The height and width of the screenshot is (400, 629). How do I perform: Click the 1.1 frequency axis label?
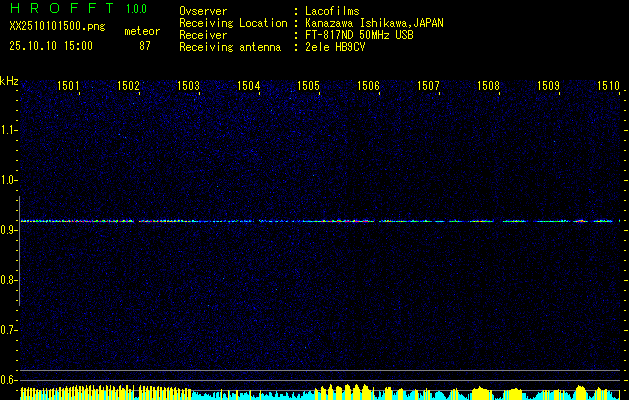click(10, 130)
